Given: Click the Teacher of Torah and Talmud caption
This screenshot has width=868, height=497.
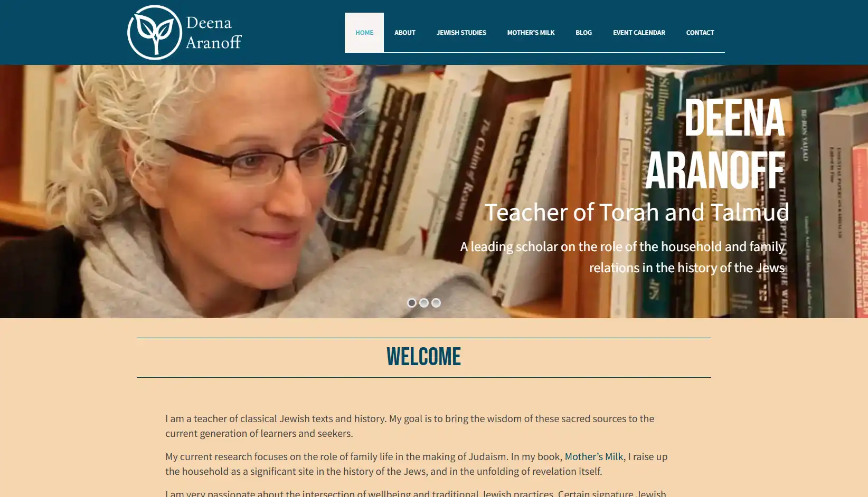Looking at the screenshot, I should pos(637,212).
